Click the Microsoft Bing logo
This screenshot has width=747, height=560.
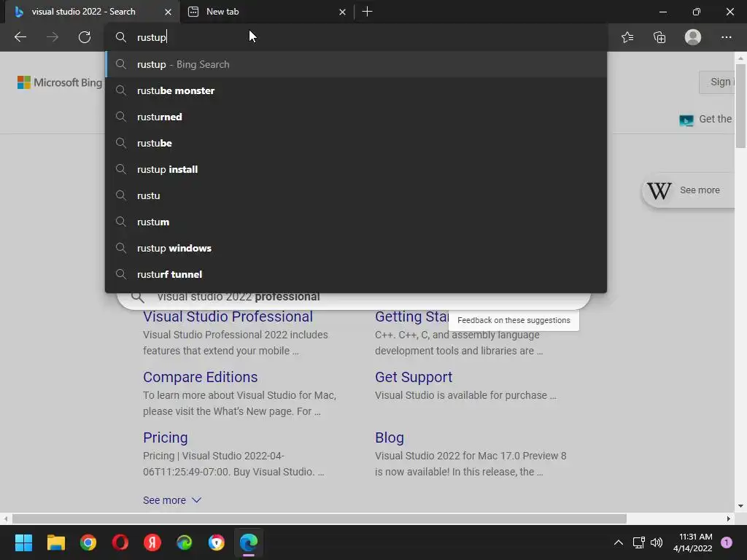[60, 82]
